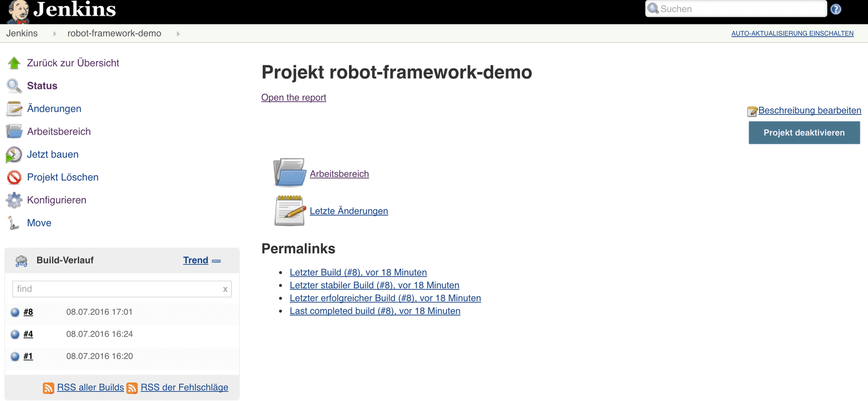The width and height of the screenshot is (868, 401).
Task: Click the Letzte Änderungen notepad icon
Action: point(290,211)
